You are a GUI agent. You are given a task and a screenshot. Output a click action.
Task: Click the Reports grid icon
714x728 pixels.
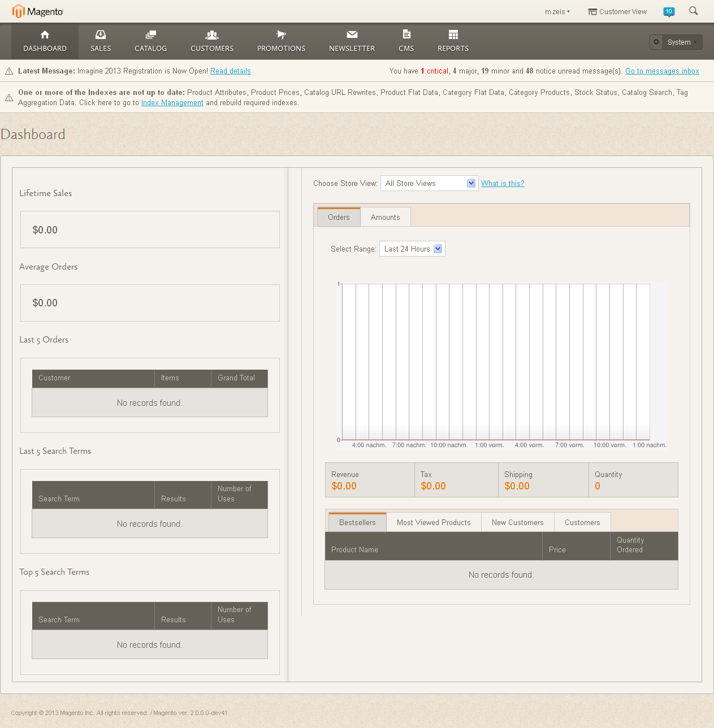tap(453, 34)
